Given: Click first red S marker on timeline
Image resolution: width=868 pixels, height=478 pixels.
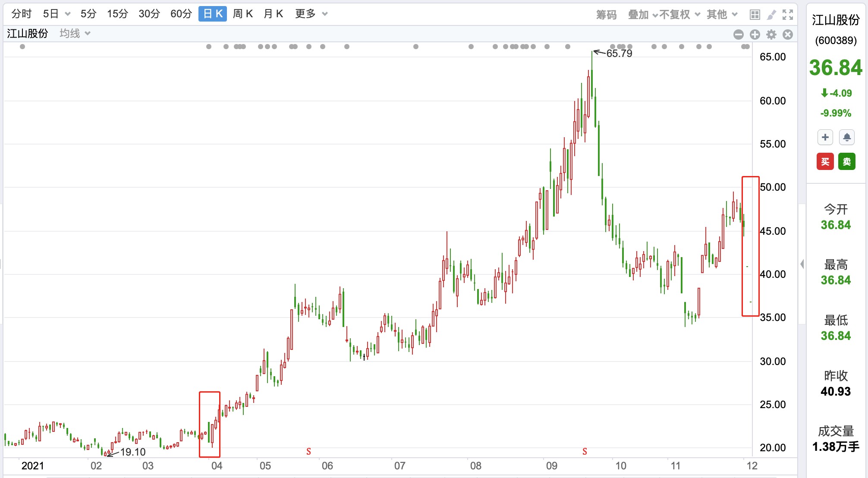Looking at the screenshot, I should click(308, 451).
